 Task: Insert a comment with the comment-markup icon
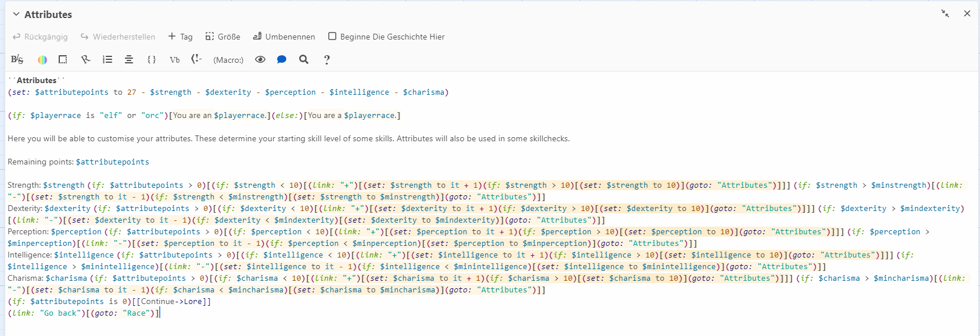tap(196, 59)
